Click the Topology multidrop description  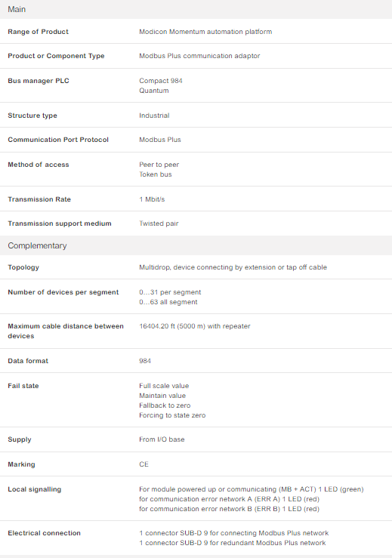pos(233,267)
